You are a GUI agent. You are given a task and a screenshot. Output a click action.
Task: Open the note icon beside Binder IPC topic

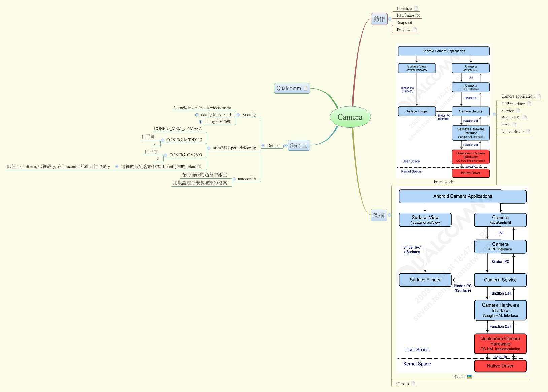point(525,118)
